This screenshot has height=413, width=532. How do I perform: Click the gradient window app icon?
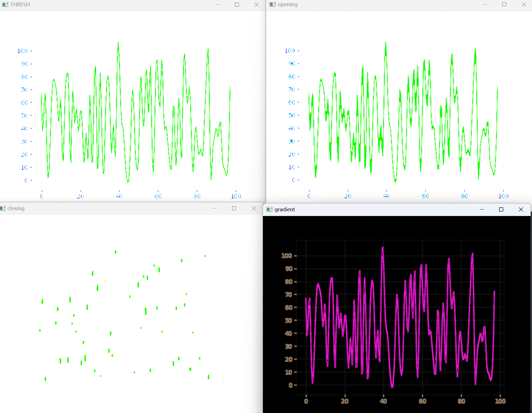269,209
